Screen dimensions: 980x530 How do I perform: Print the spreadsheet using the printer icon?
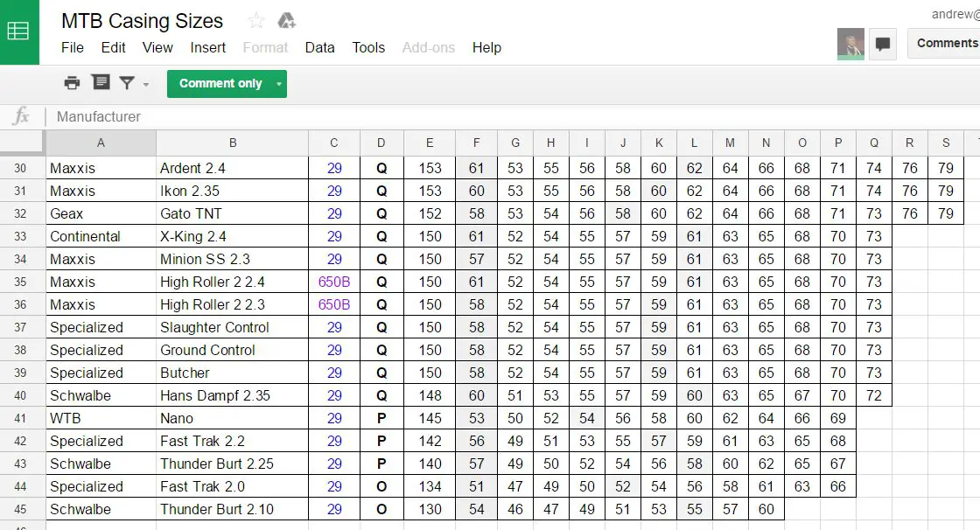72,82
